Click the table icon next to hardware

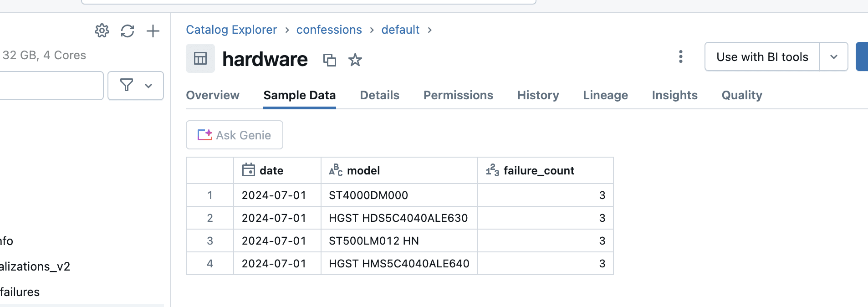[200, 58]
